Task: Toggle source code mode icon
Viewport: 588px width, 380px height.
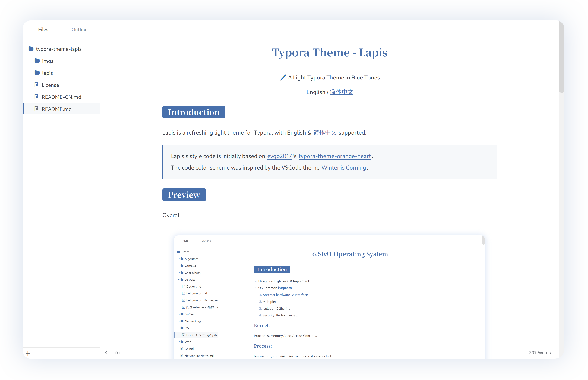Action: coord(118,352)
